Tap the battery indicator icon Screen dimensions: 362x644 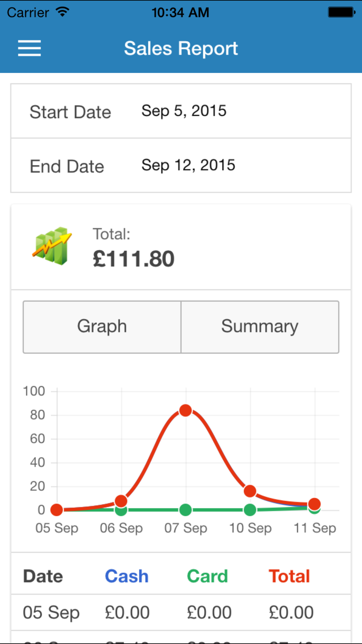tap(341, 12)
